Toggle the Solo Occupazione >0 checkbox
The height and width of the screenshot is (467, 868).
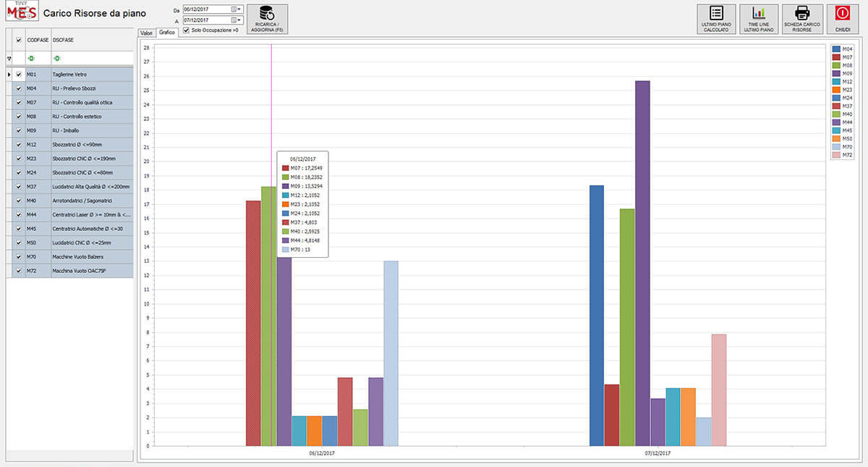(x=187, y=30)
